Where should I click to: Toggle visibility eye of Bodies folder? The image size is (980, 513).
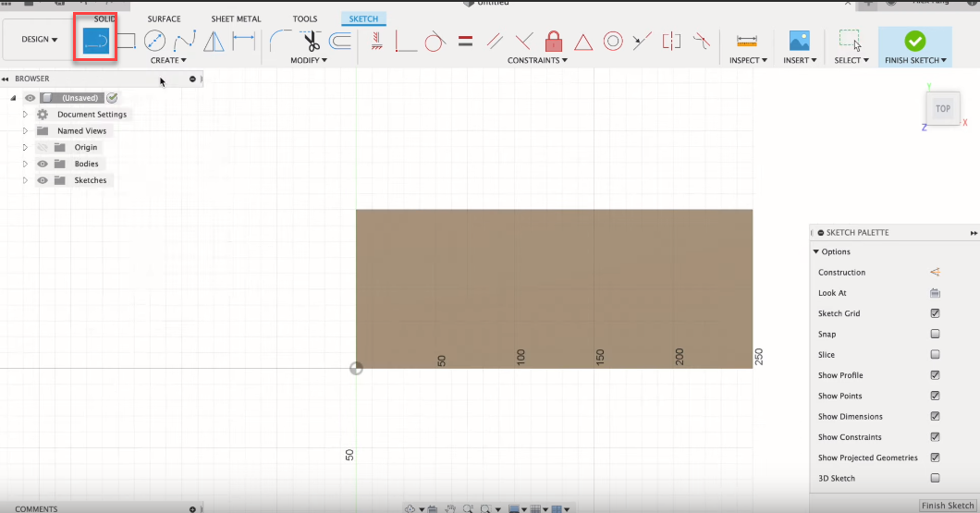coord(43,165)
